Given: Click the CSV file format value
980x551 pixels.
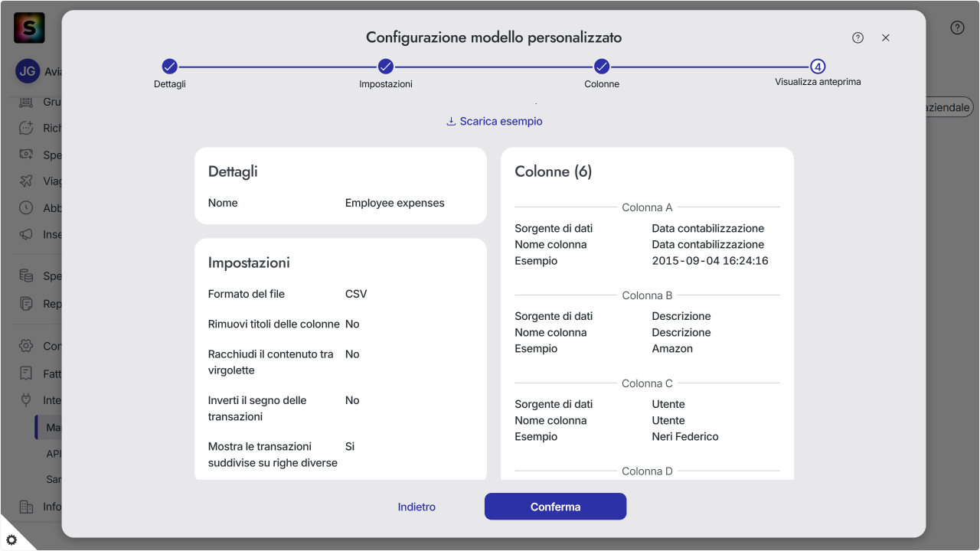Looking at the screenshot, I should pyautogui.click(x=356, y=294).
